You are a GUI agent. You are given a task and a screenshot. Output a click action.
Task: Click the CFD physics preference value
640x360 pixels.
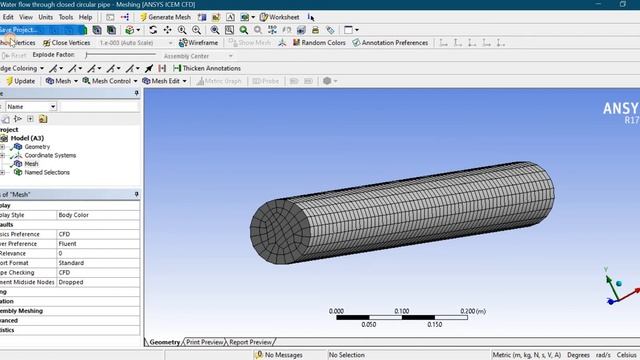click(x=98, y=234)
